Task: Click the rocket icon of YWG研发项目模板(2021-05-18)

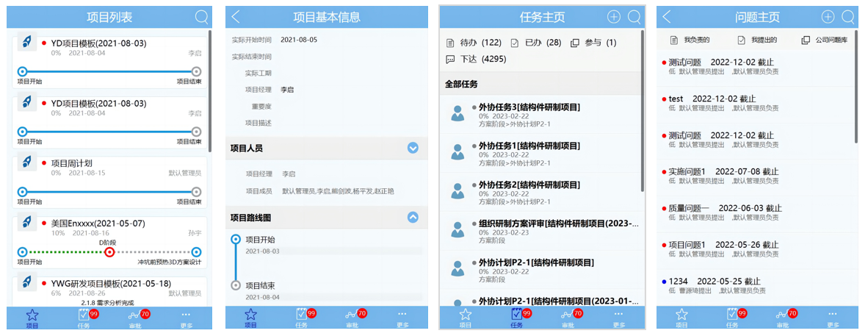Action: [x=27, y=282]
